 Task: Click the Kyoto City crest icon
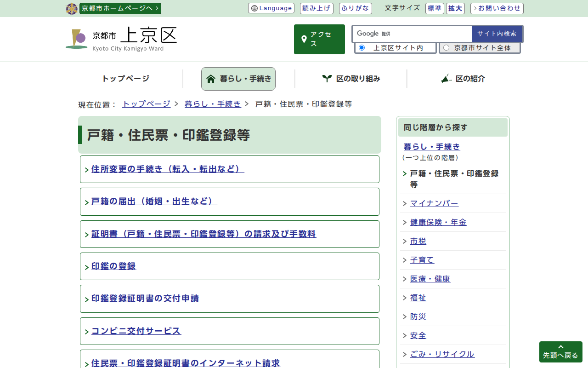(x=72, y=9)
